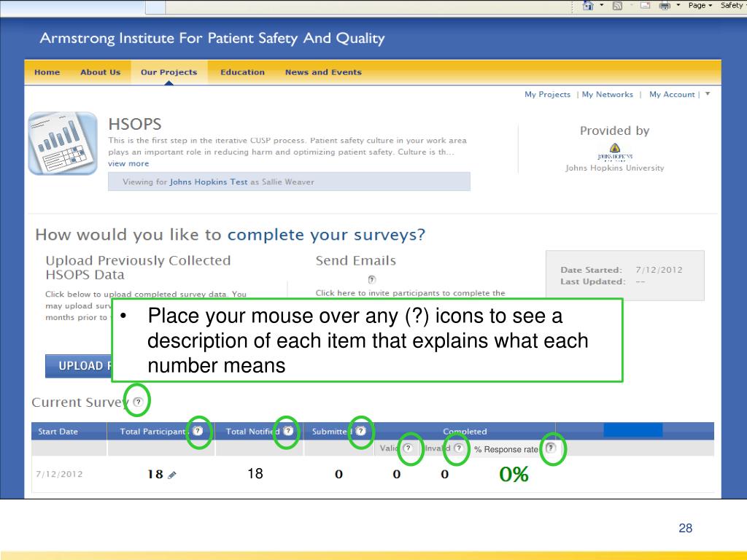Open News and Events navigation item
The width and height of the screenshot is (747, 560).
(323, 72)
